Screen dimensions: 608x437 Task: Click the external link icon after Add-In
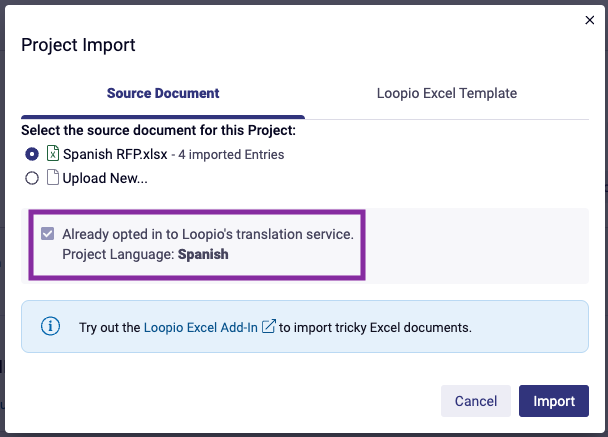[269, 326]
